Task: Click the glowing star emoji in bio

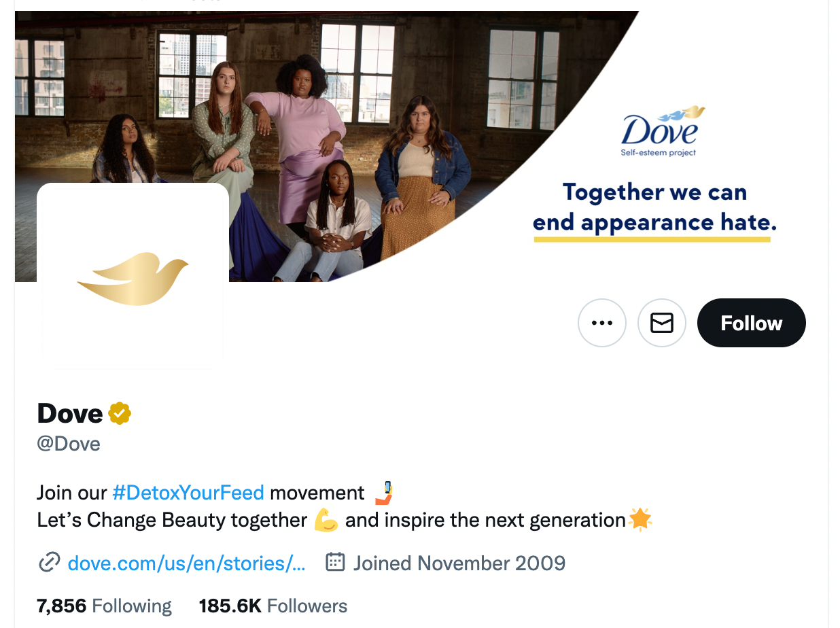Action: tap(640, 520)
